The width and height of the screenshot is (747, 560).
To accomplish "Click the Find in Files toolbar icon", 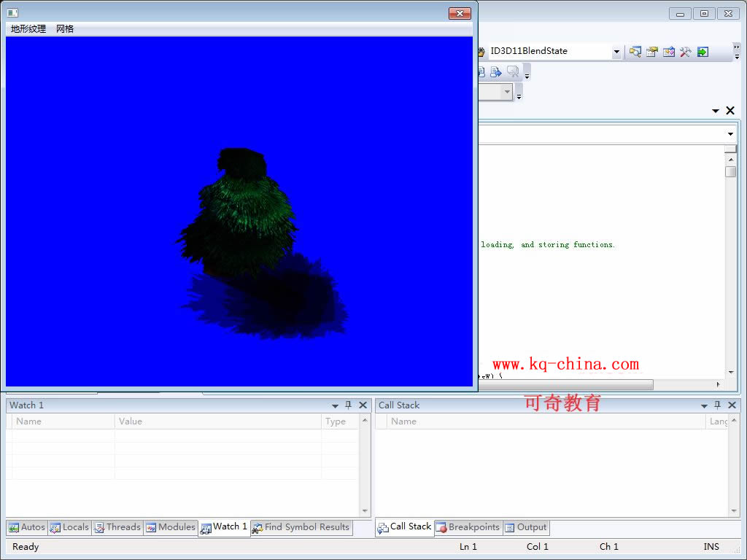I will (635, 52).
